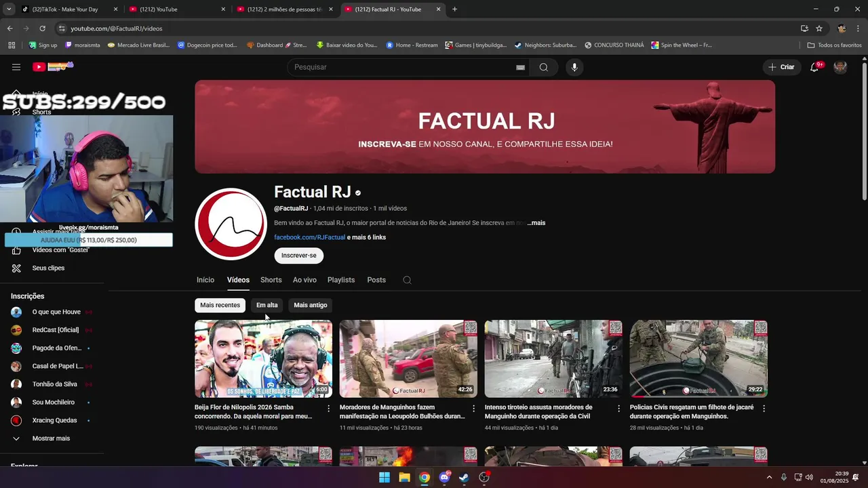Open options for Policiais Civis video
Image resolution: width=868 pixels, height=488 pixels.
(x=764, y=409)
